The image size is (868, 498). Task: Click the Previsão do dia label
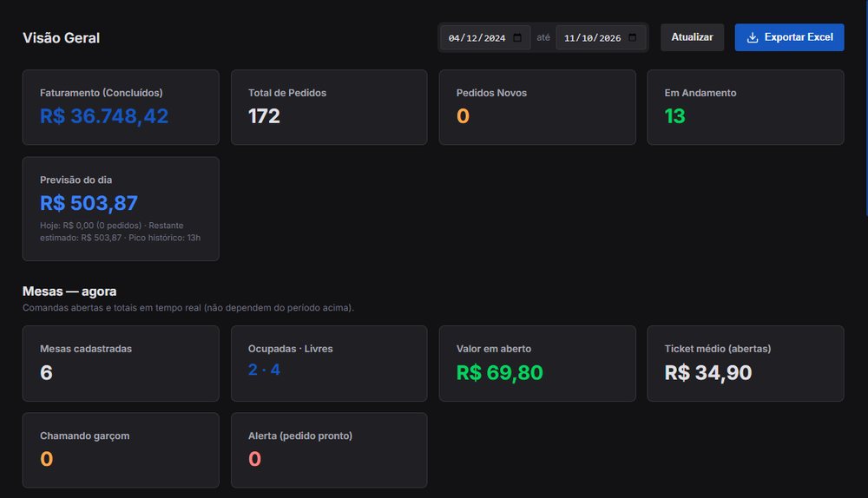click(x=76, y=180)
